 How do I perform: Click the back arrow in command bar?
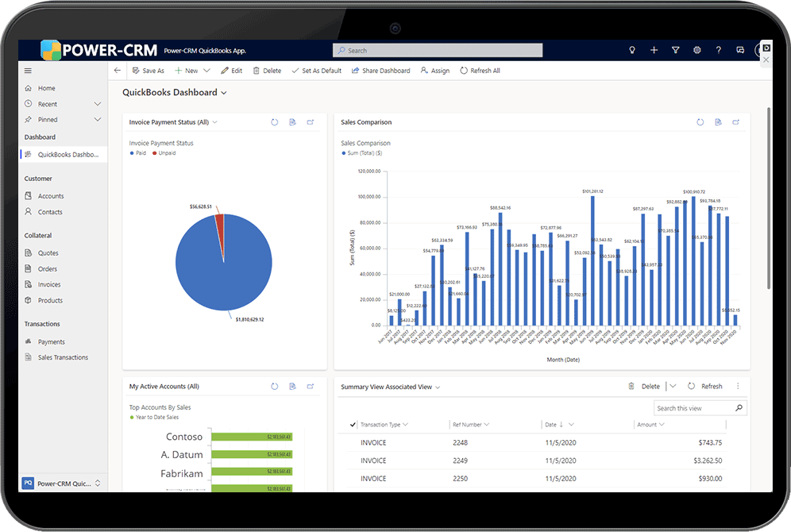pyautogui.click(x=117, y=71)
